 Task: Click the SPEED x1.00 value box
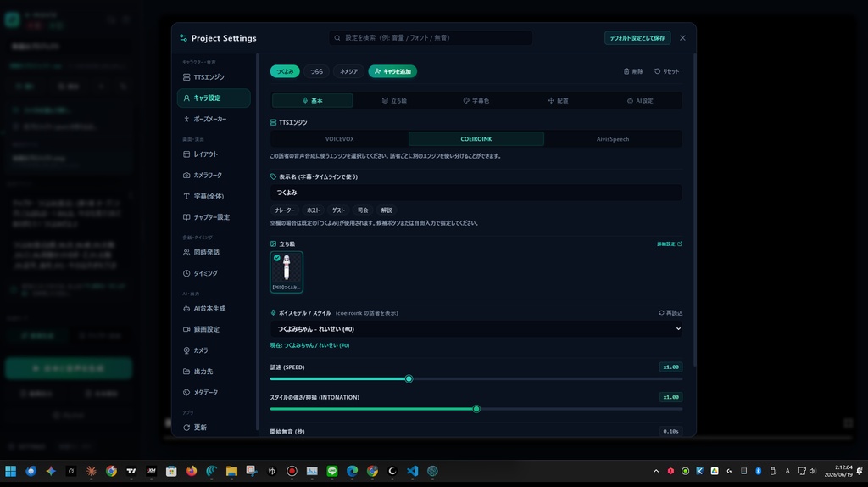coord(671,367)
